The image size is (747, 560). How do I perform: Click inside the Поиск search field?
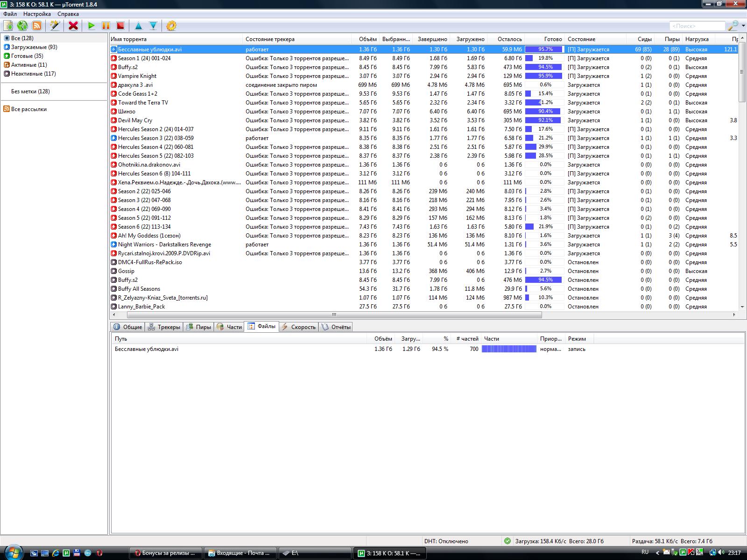coord(697,26)
